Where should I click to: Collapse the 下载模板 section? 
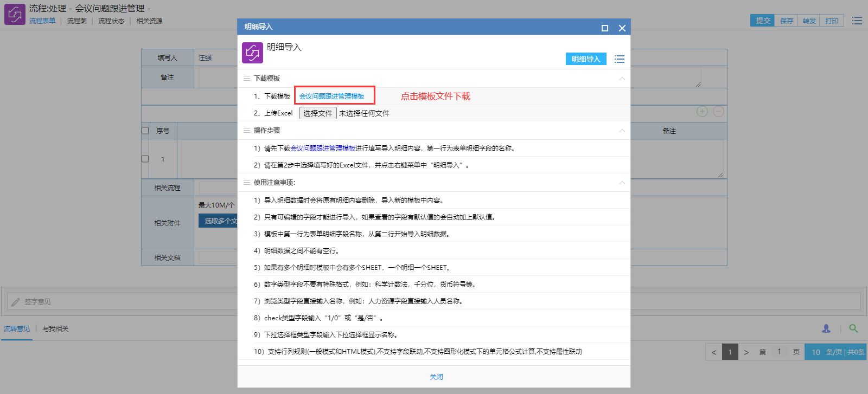tap(622, 79)
